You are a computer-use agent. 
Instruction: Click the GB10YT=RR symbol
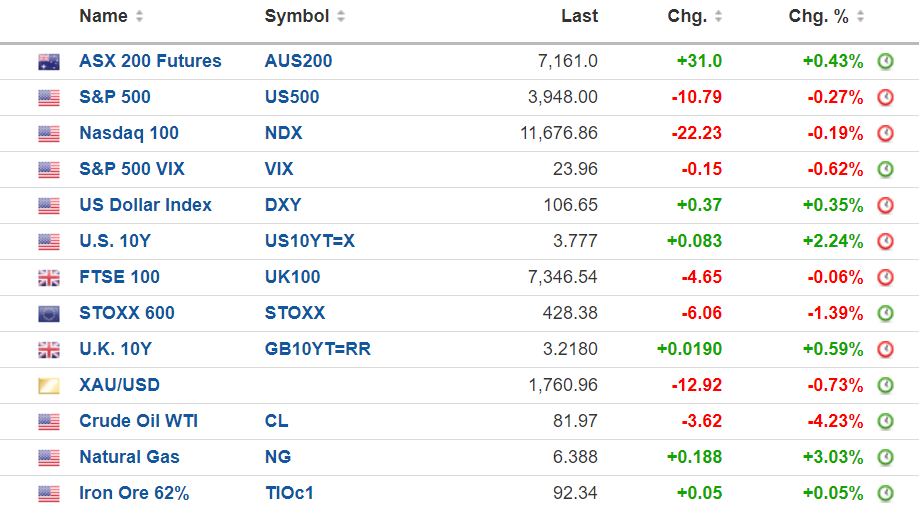click(318, 349)
